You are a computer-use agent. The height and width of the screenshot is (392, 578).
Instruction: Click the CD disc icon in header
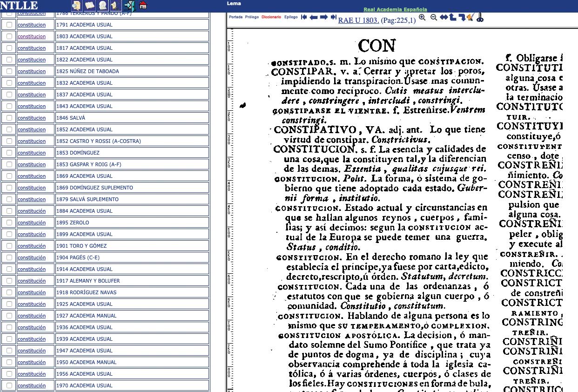pyautogui.click(x=103, y=6)
